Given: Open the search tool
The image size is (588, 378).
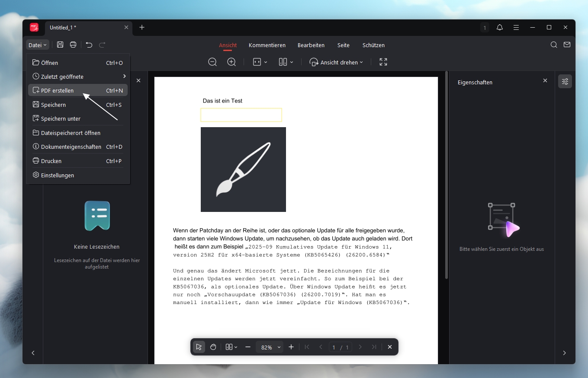Looking at the screenshot, I should click(554, 45).
